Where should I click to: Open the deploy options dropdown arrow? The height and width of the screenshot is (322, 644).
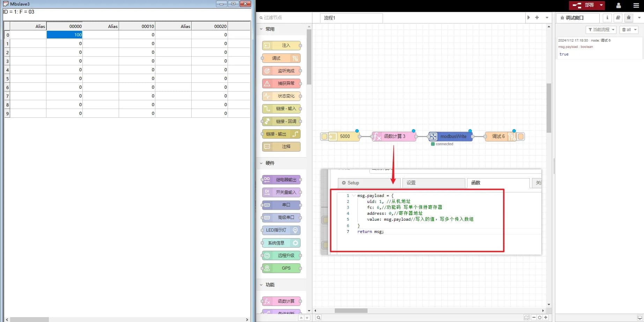[601, 5]
